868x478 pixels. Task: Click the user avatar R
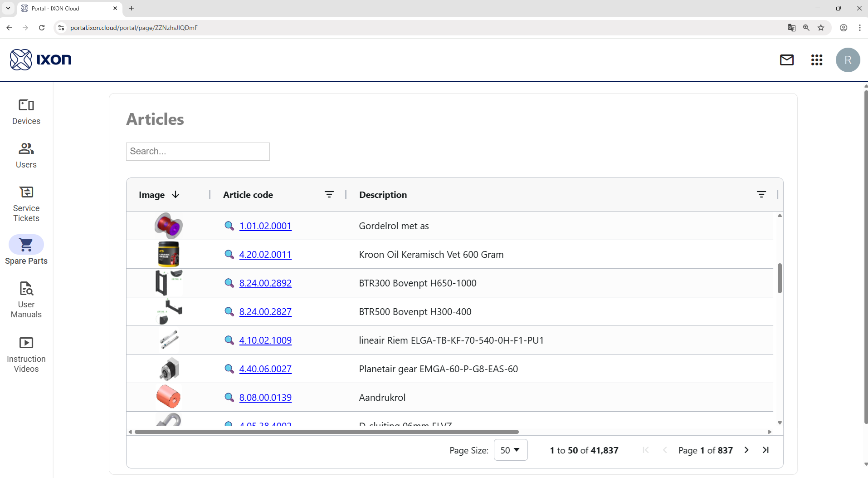pos(848,60)
